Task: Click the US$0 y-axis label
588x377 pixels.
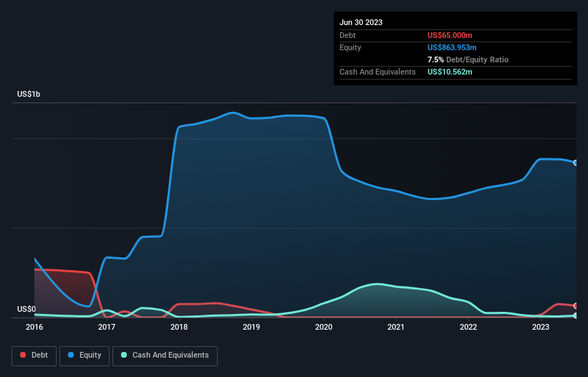Action: [x=26, y=309]
